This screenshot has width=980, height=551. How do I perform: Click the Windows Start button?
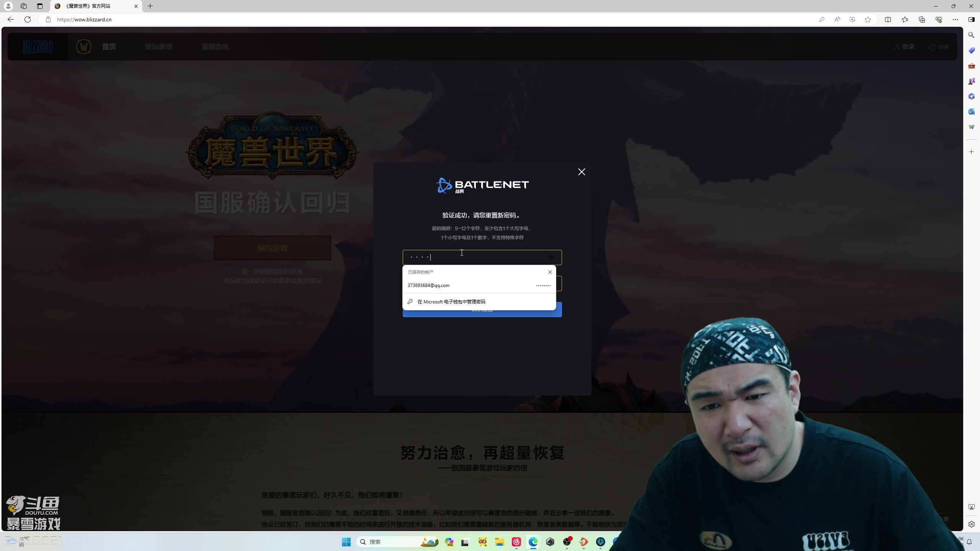346,542
